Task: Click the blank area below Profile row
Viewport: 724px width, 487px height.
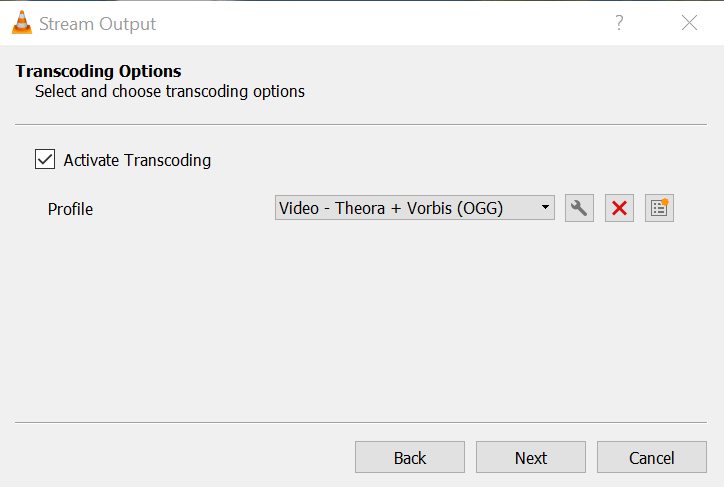Action: pyautogui.click(x=360, y=320)
